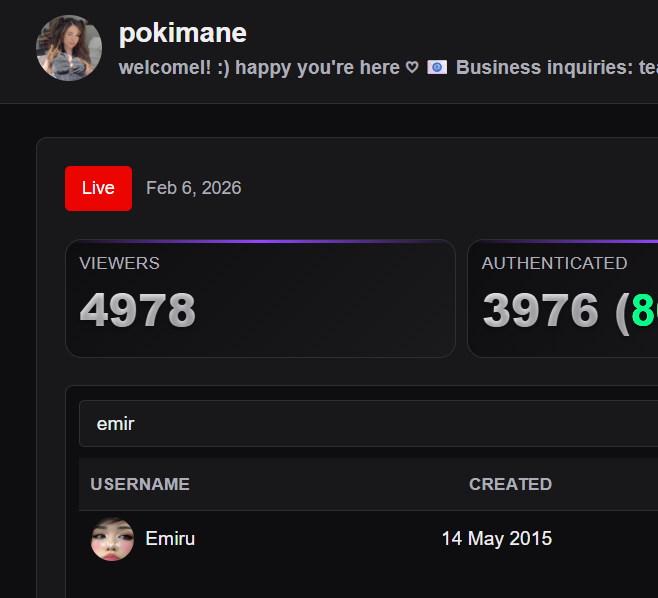The image size is (658, 598).
Task: Click the email icon in bio
Action: tap(437, 67)
